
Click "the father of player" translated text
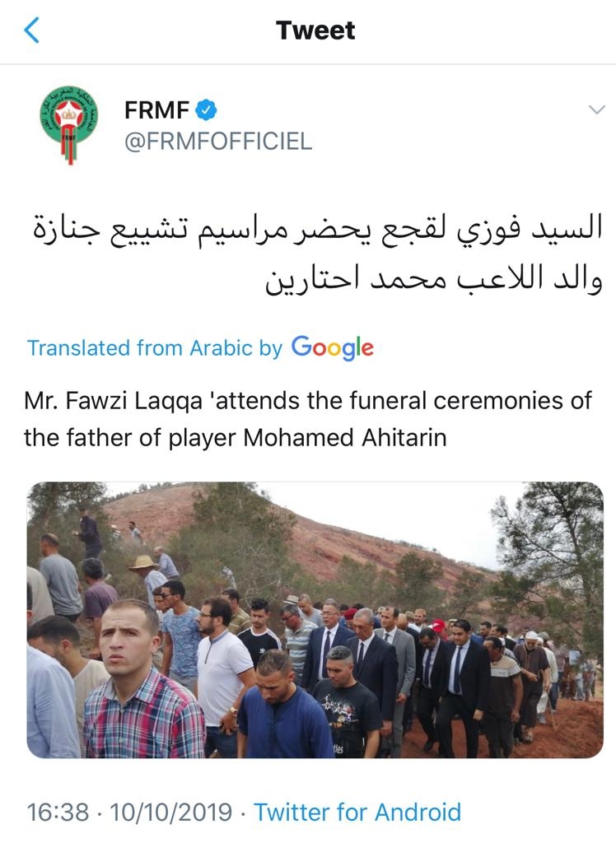tap(132, 436)
